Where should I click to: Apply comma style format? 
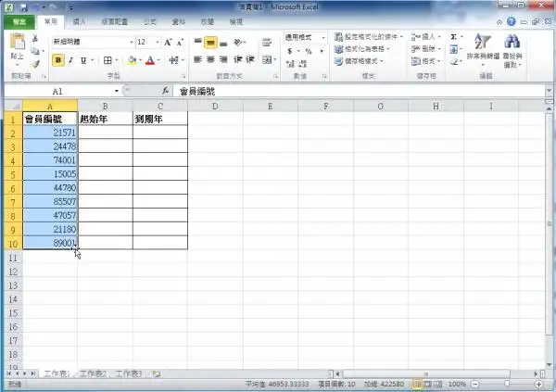tap(322, 52)
